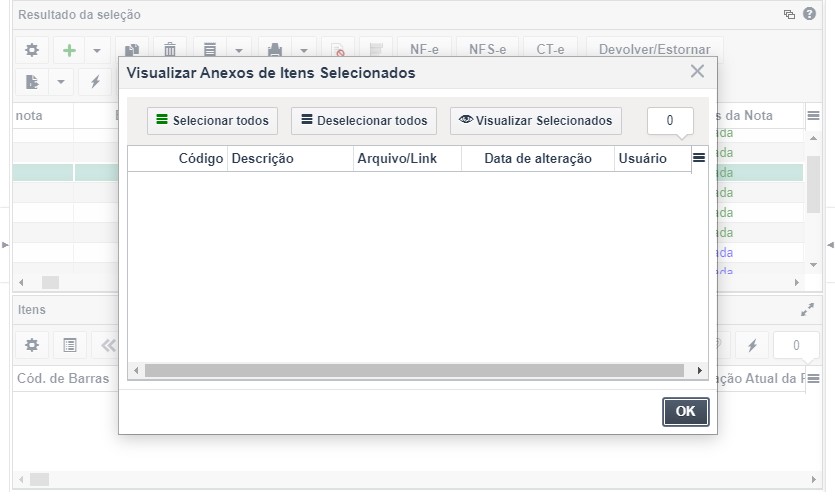Viewport: 835px width, 501px height.
Task: Expand dropdown next to plus icon
Action: (97, 51)
